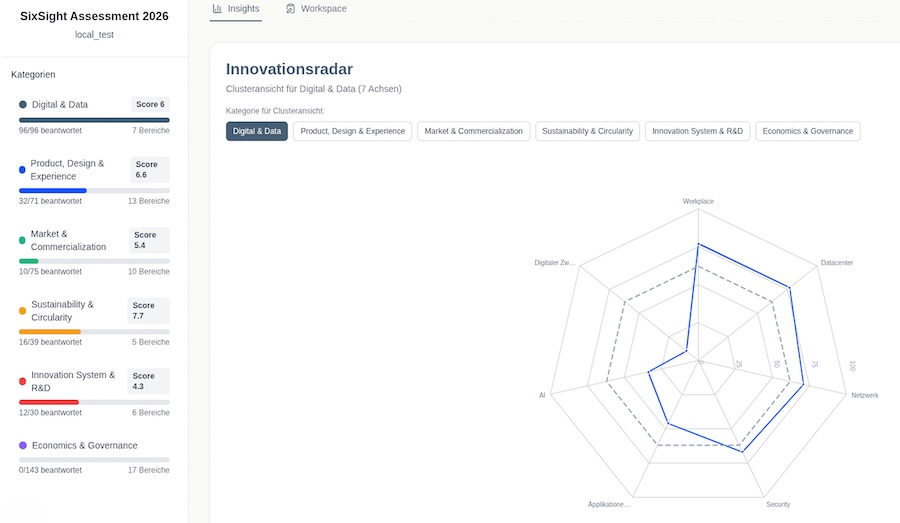Click the orange Sustainability & Circularity dot
The image size is (900, 523).
pyautogui.click(x=22, y=311)
